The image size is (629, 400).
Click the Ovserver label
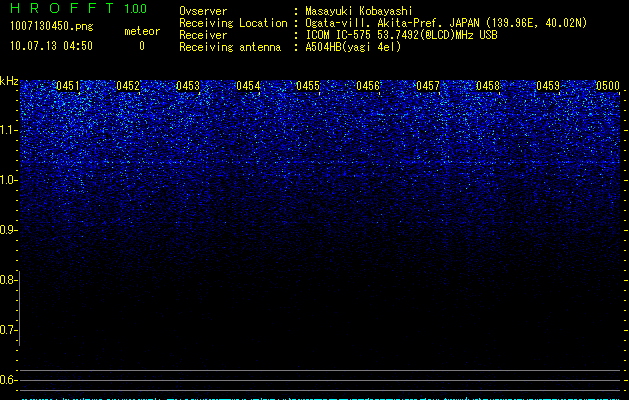[203, 11]
